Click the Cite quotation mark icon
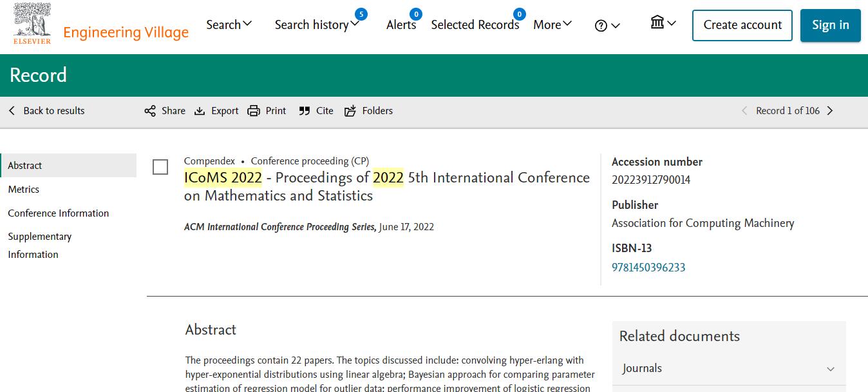 305,111
